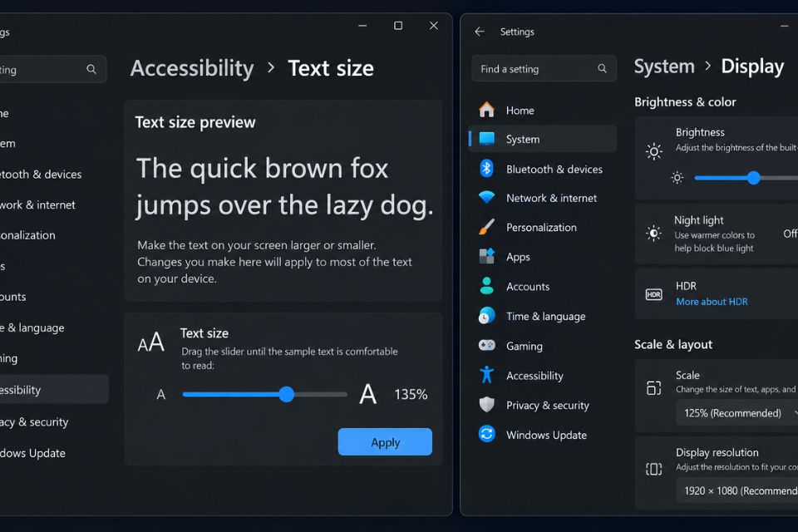Open Bluetooth & devices in right sidebar
This screenshot has height=532, width=798.
click(543, 169)
